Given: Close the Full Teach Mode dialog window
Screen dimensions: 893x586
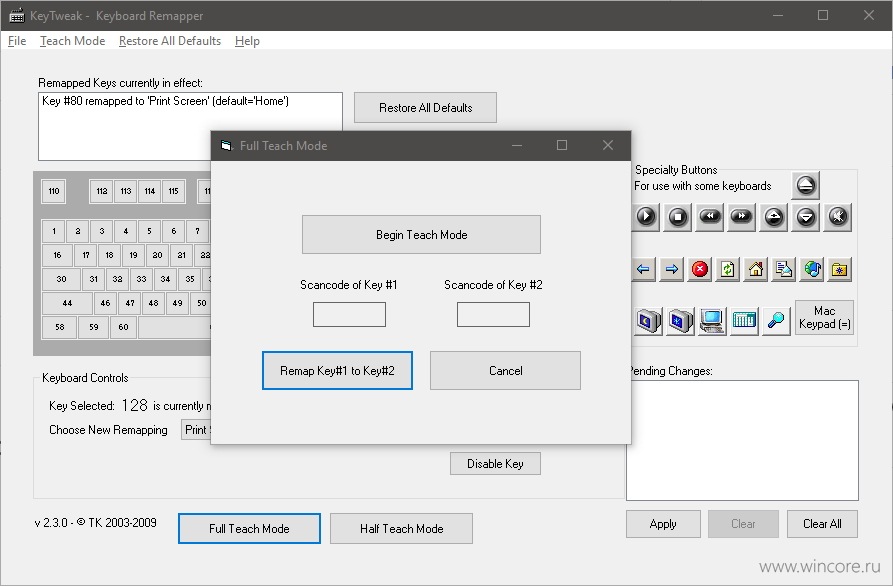Looking at the screenshot, I should (x=608, y=145).
